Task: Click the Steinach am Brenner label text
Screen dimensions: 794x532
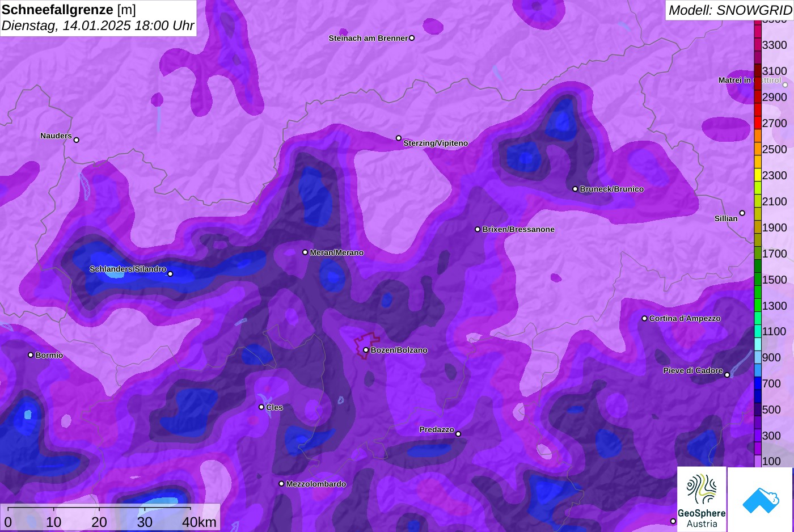Action: [369, 38]
